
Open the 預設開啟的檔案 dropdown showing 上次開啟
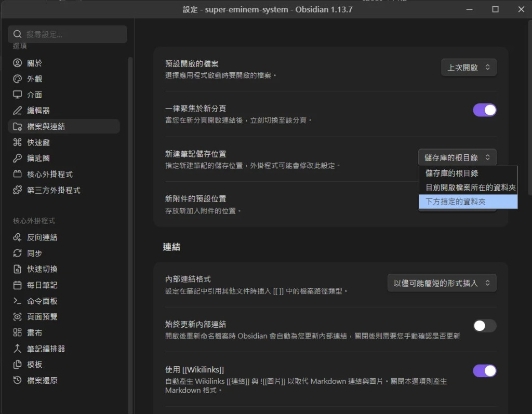click(469, 67)
